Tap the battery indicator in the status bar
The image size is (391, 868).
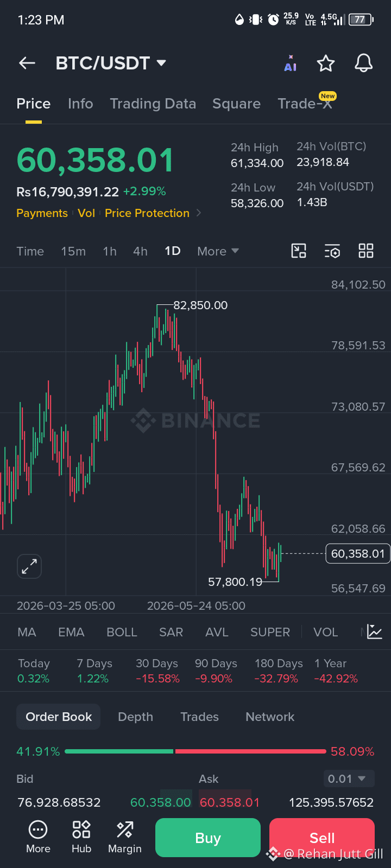coord(361,20)
